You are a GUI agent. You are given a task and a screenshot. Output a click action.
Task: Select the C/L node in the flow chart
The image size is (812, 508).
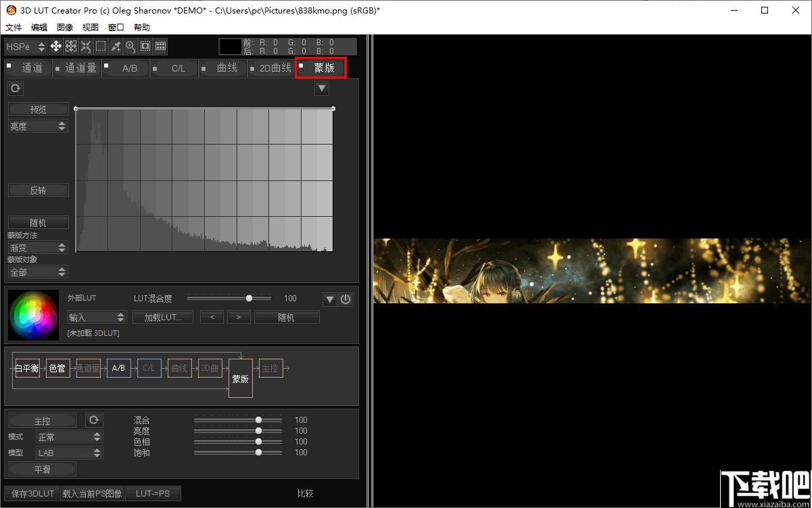[149, 368]
